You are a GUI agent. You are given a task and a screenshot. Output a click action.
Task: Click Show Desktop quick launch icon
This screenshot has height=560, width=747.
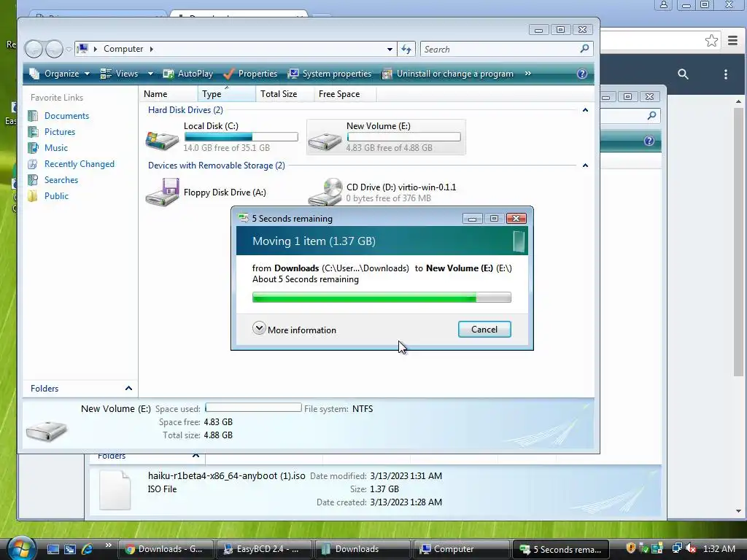[x=53, y=549]
